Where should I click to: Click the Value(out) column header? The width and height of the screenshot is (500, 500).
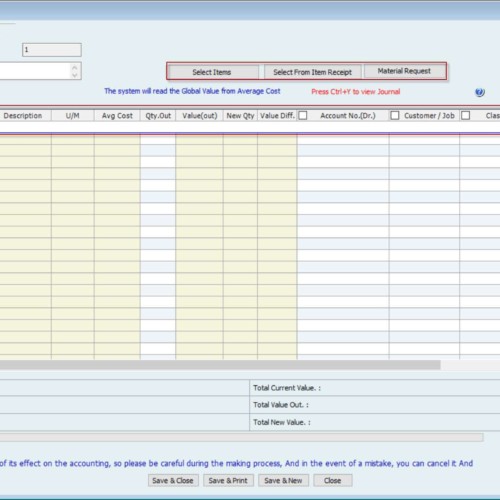pyautogui.click(x=199, y=116)
